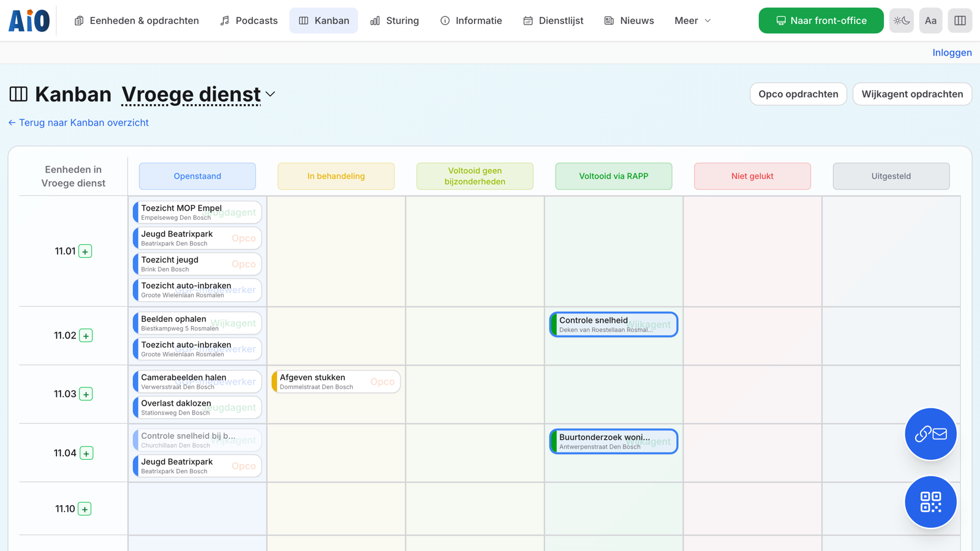The width and height of the screenshot is (980, 551).
Task: Click unit label 11.01
Action: [65, 252]
